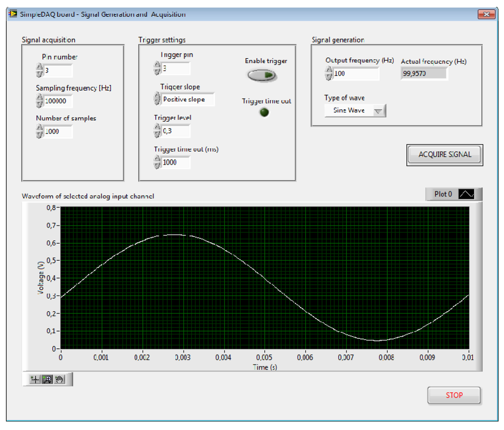Click the Output frequency input field
The width and height of the screenshot is (504, 430).
coord(355,74)
